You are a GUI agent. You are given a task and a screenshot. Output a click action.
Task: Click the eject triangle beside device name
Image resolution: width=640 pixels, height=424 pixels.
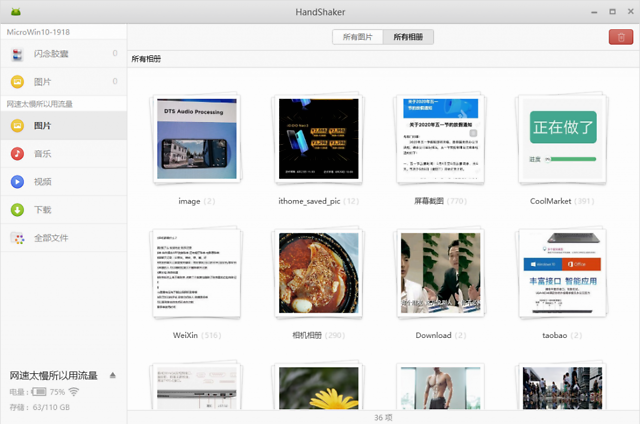[113, 375]
